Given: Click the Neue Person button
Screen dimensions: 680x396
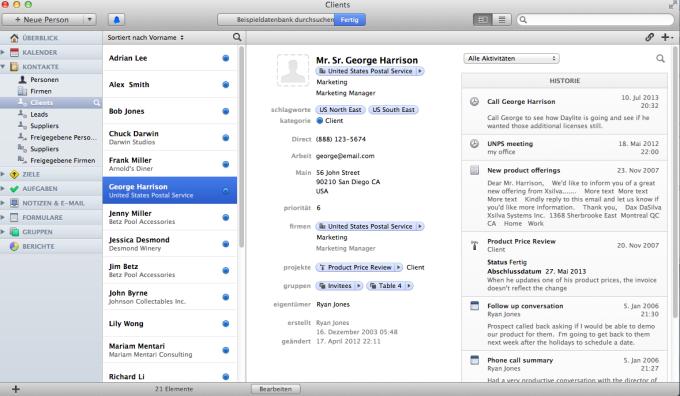Looking at the screenshot, I should (x=42, y=20).
